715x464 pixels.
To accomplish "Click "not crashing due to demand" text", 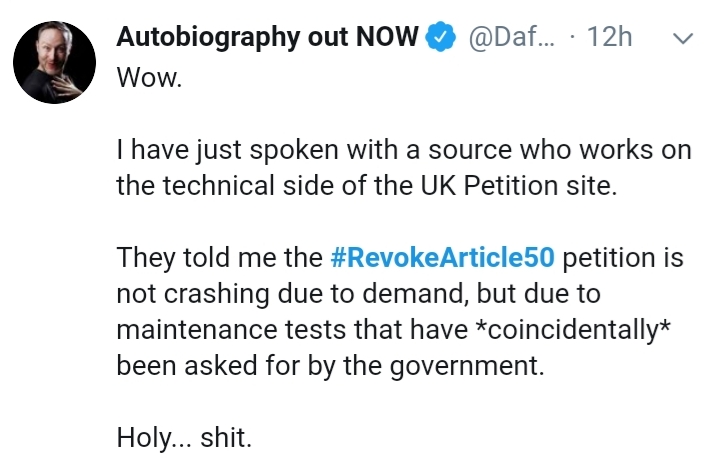I will tap(293, 294).
